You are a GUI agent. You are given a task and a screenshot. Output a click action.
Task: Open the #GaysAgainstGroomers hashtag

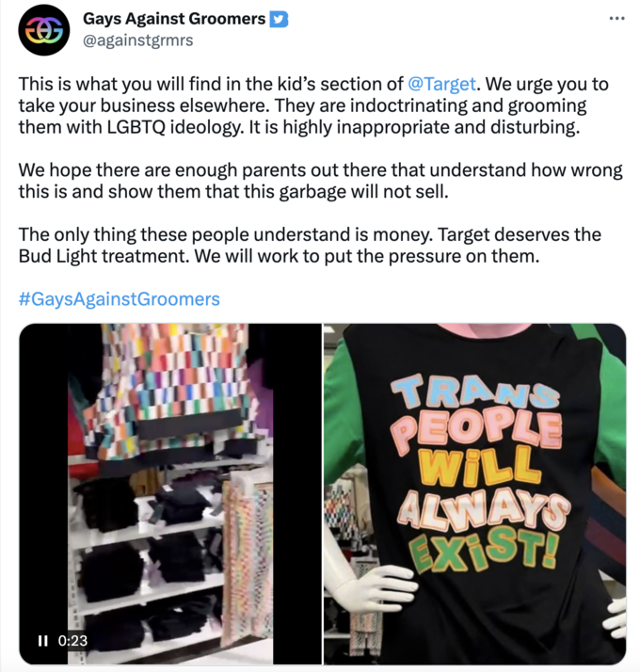[119, 299]
